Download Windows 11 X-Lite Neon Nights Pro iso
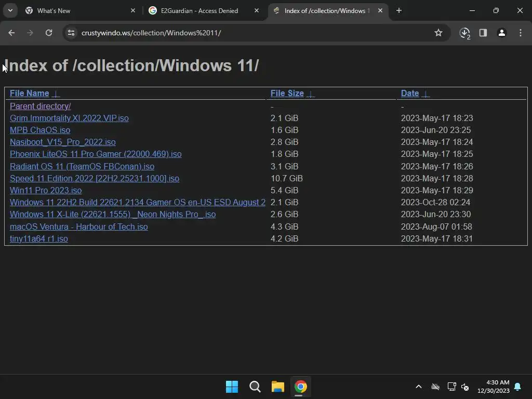The height and width of the screenshot is (399, 532). coord(113,215)
